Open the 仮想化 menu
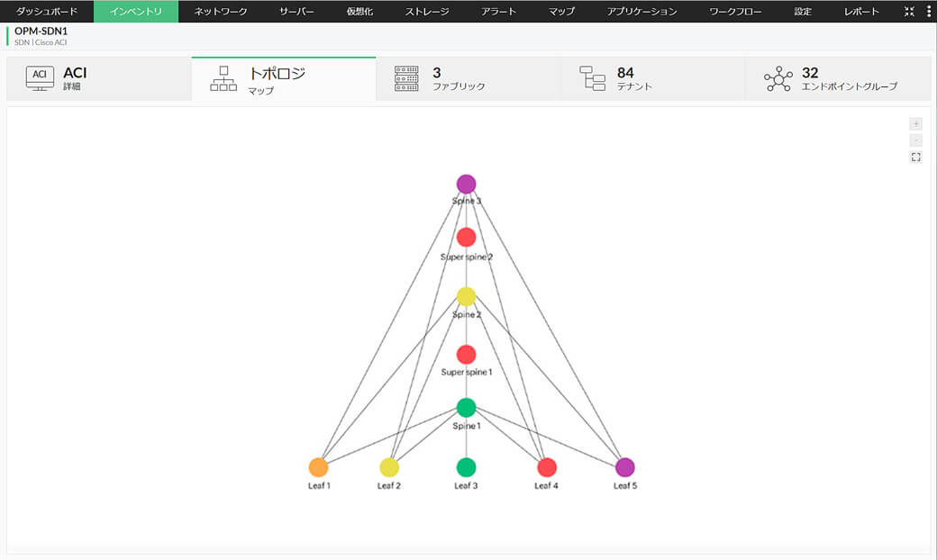Viewport: 937px width, 560px height. (x=359, y=12)
